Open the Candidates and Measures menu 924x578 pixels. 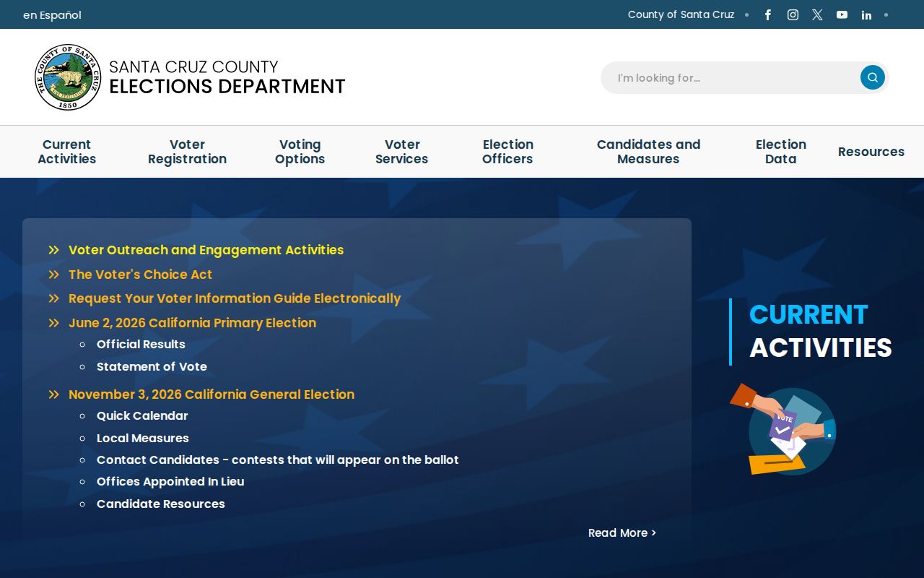click(648, 152)
